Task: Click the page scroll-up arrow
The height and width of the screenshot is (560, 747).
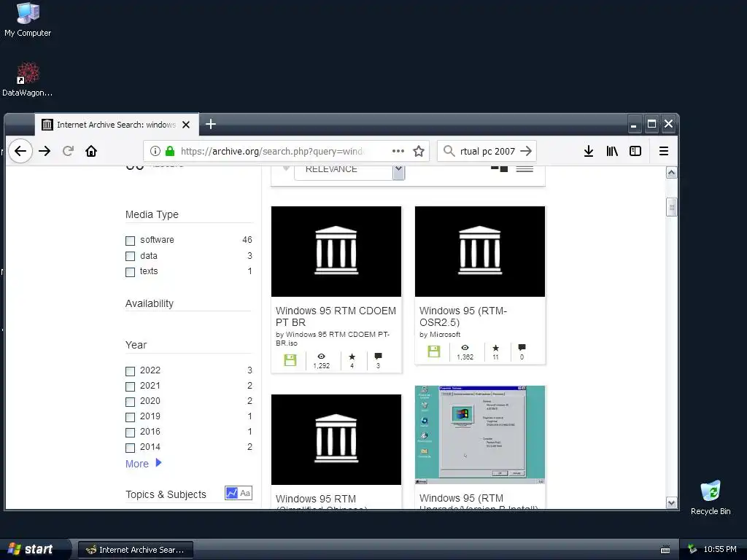Action: (x=671, y=172)
